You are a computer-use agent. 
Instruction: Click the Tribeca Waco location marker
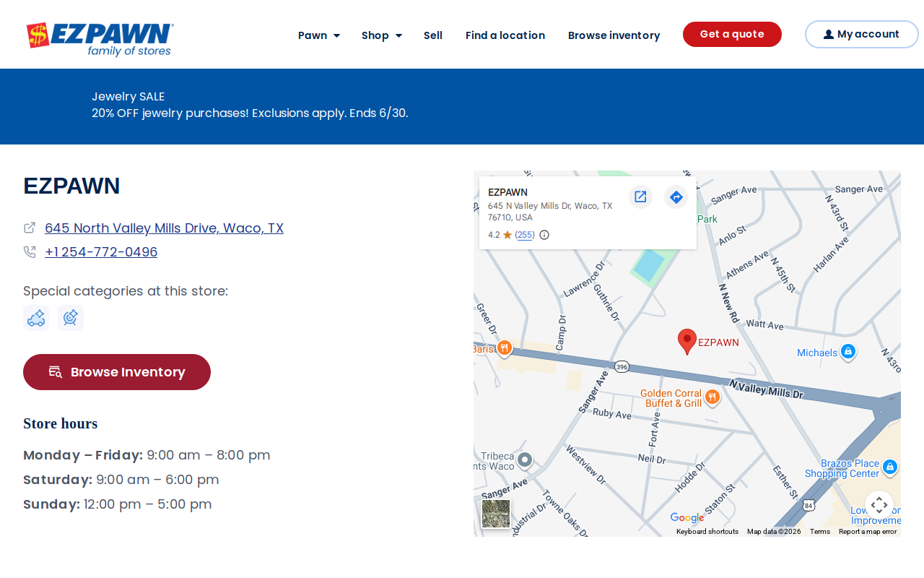pyautogui.click(x=525, y=460)
